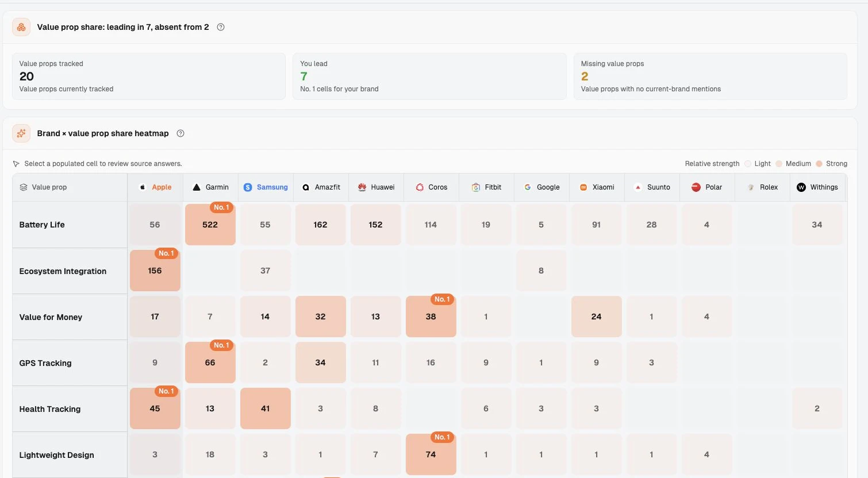Click the Light strength legend swatch

tap(748, 164)
